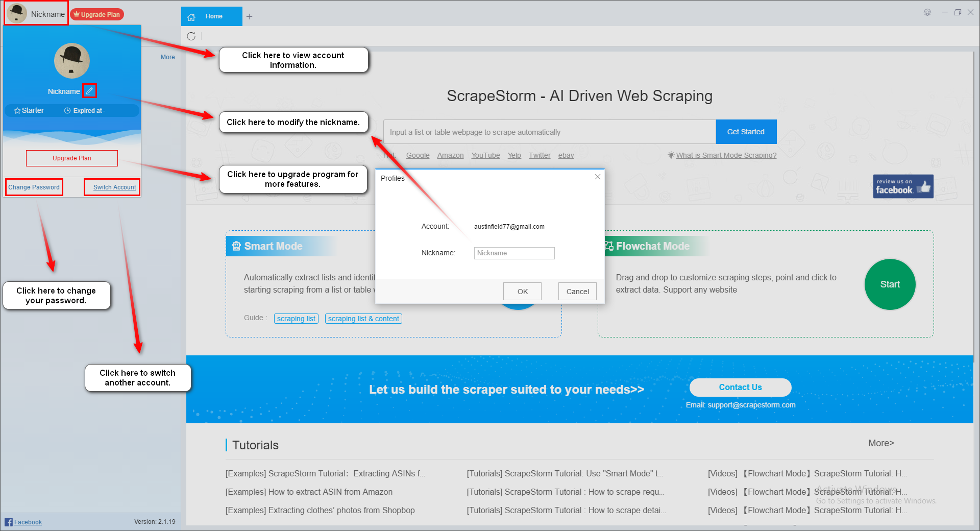Image resolution: width=980 pixels, height=531 pixels.
Task: Click the More link beside the account panel
Action: [167, 57]
